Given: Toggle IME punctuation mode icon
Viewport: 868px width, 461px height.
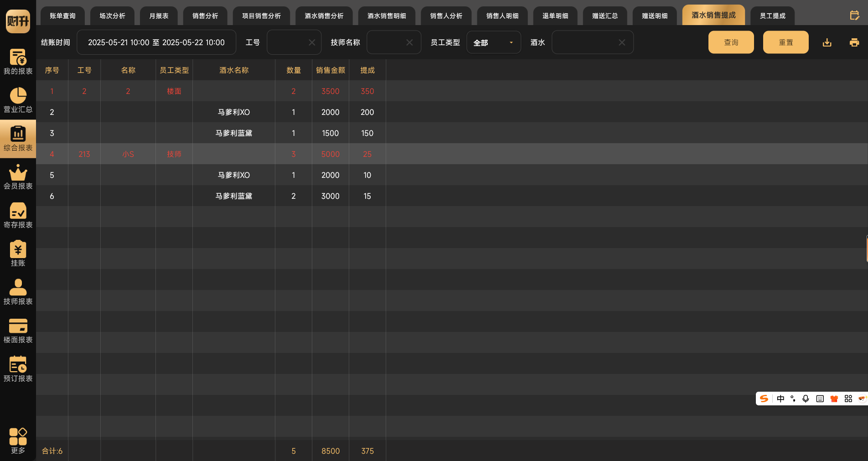Looking at the screenshot, I should [x=793, y=399].
